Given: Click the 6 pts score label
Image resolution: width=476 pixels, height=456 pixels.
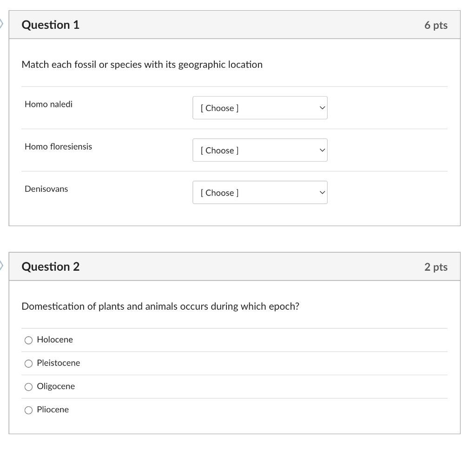Looking at the screenshot, I should (x=436, y=25).
